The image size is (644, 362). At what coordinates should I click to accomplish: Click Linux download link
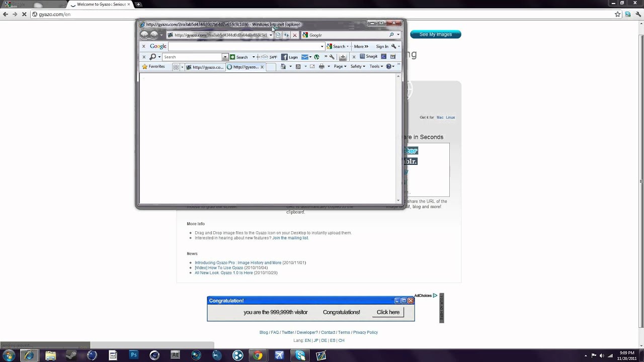450,117
